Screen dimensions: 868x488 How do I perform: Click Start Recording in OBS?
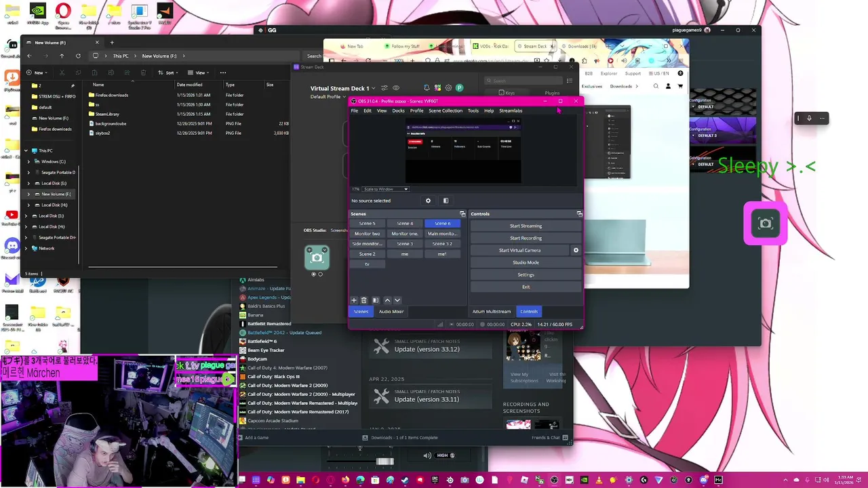click(526, 238)
